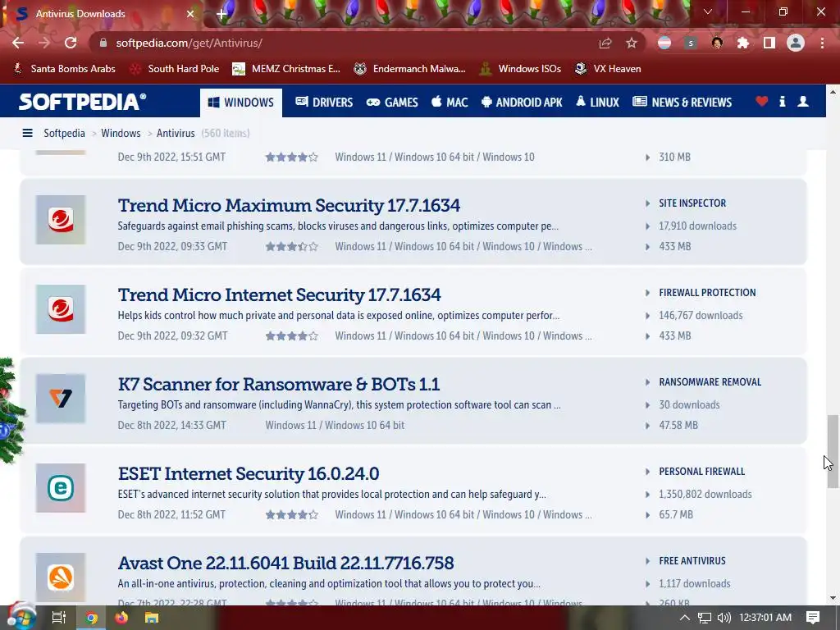This screenshot has height=630, width=840.
Task: Open the Firewall Protection category
Action: pos(707,293)
